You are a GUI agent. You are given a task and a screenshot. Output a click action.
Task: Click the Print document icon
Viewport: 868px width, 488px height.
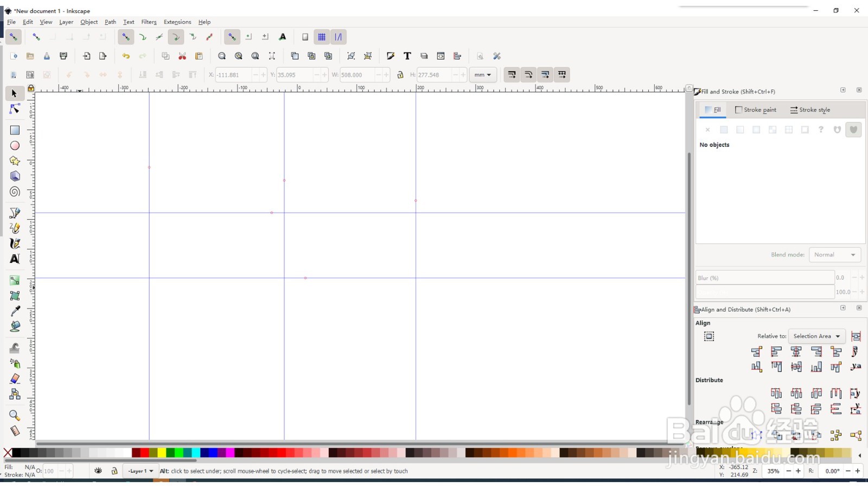point(63,56)
